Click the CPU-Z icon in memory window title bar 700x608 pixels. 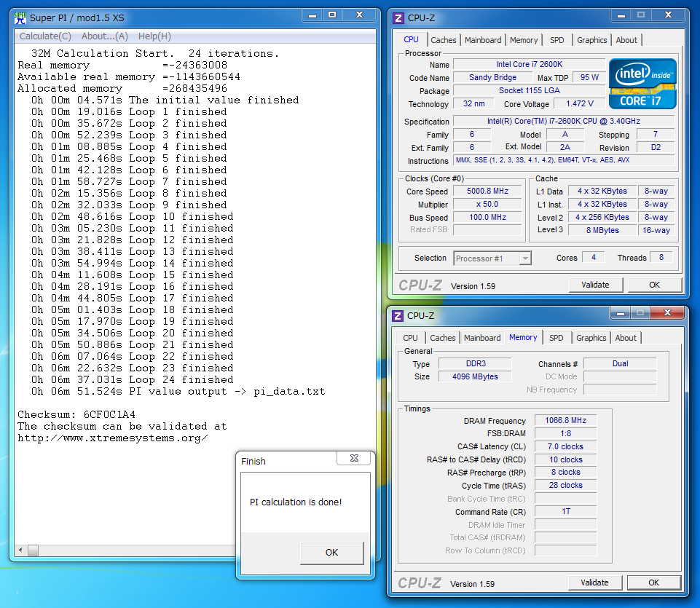tap(398, 315)
